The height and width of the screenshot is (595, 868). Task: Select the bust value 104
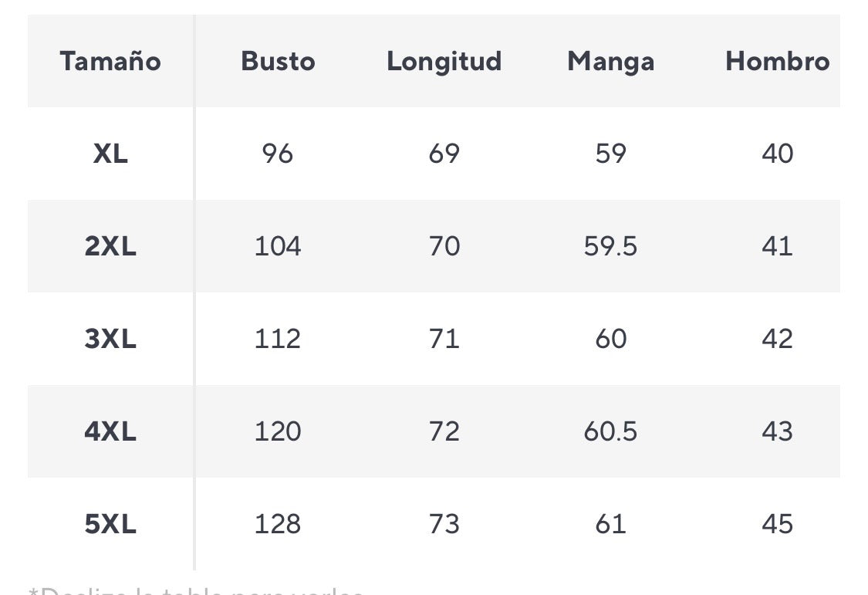[278, 246]
